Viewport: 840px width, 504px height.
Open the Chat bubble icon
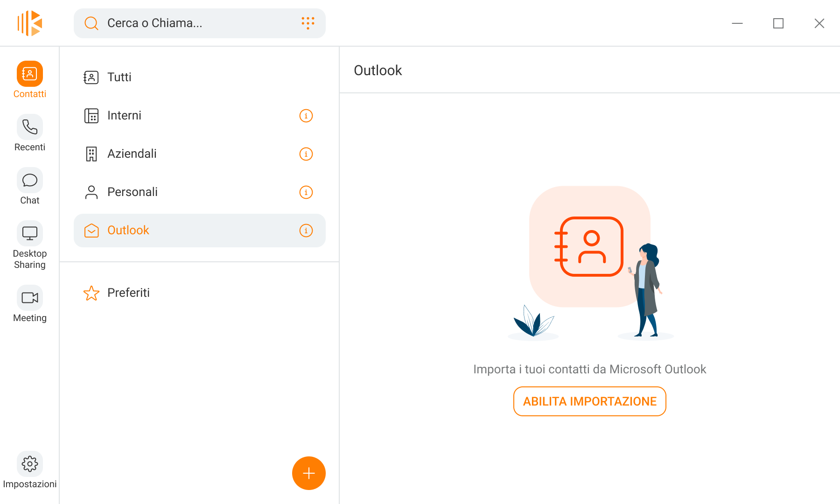30,180
